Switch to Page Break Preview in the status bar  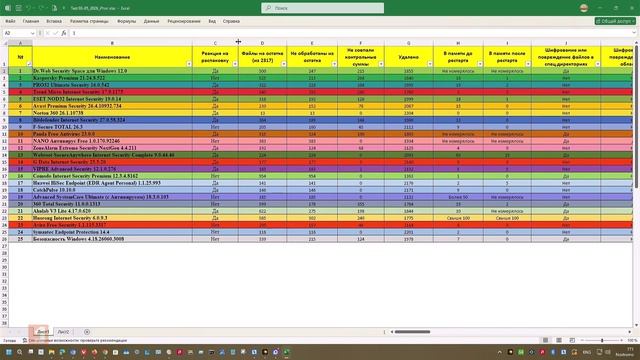point(572,340)
